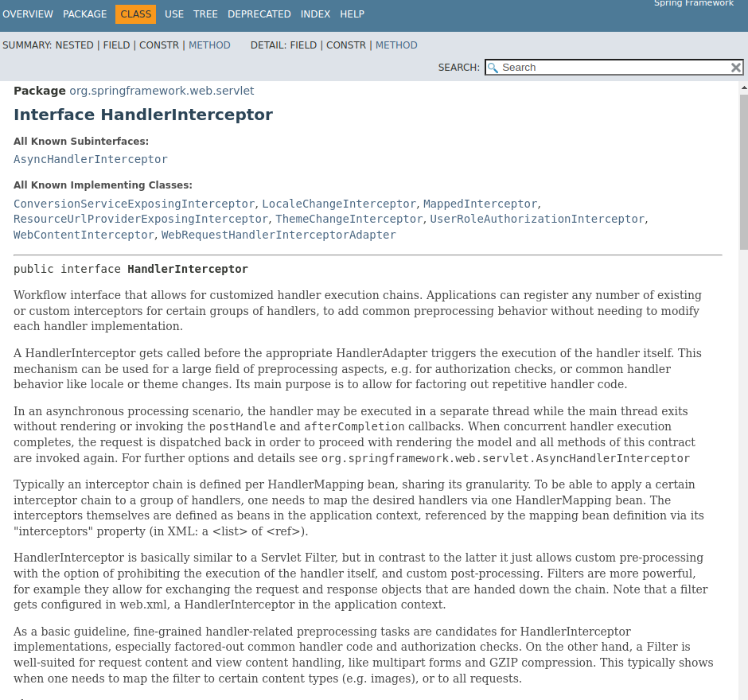The width and height of the screenshot is (748, 700).
Task: Open the USE navigation item
Action: click(174, 14)
